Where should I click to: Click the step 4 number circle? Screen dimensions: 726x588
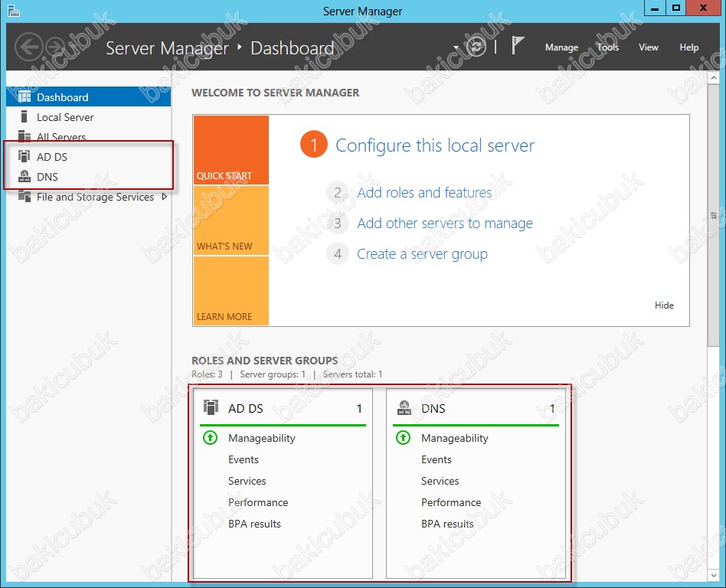(338, 253)
